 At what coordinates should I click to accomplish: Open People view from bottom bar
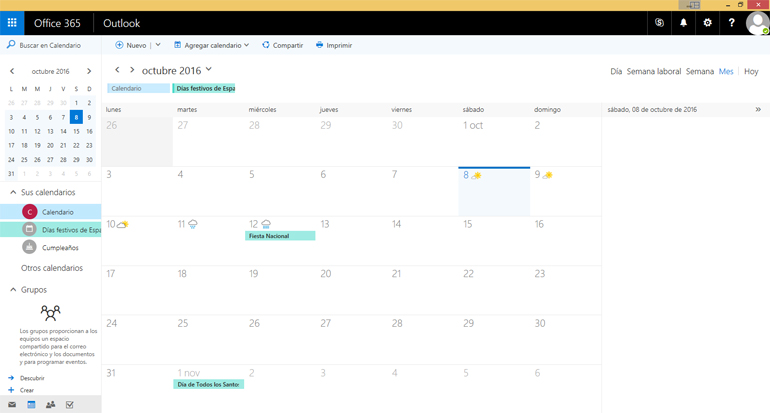pyautogui.click(x=50, y=405)
